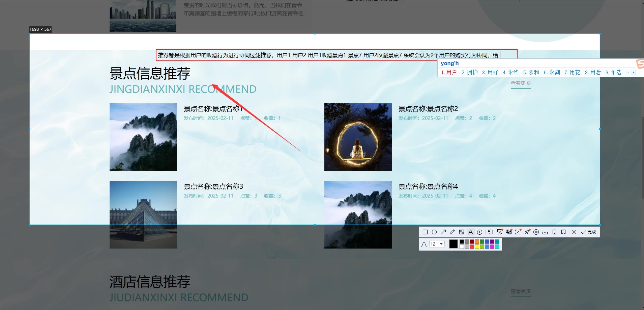Click the 景点信息推荐 heading
The width and height of the screenshot is (644, 310).
pos(150,73)
